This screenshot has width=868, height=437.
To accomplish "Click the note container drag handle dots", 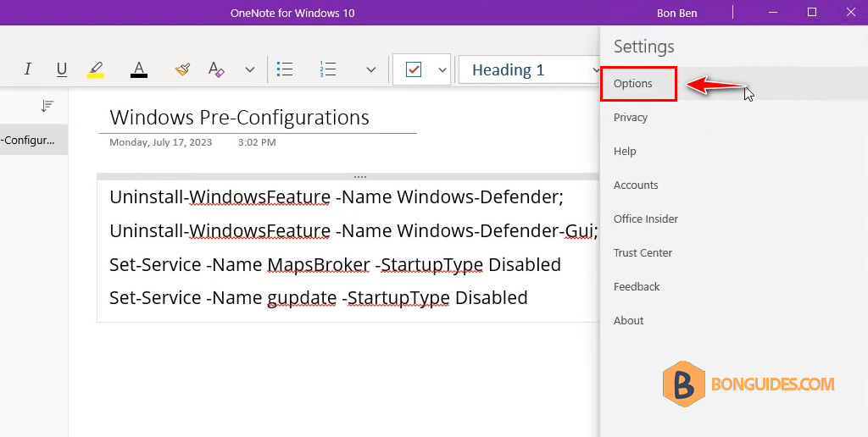I will [x=360, y=177].
